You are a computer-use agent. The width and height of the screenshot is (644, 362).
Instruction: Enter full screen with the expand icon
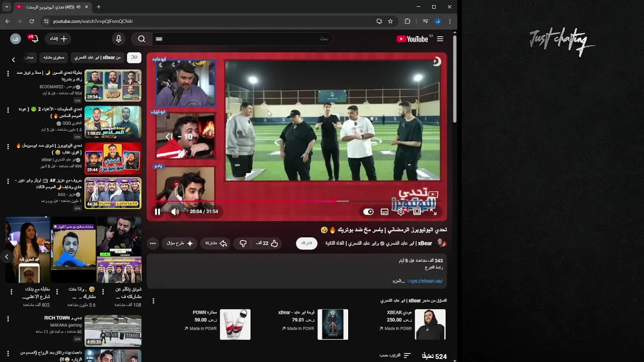tap(434, 212)
